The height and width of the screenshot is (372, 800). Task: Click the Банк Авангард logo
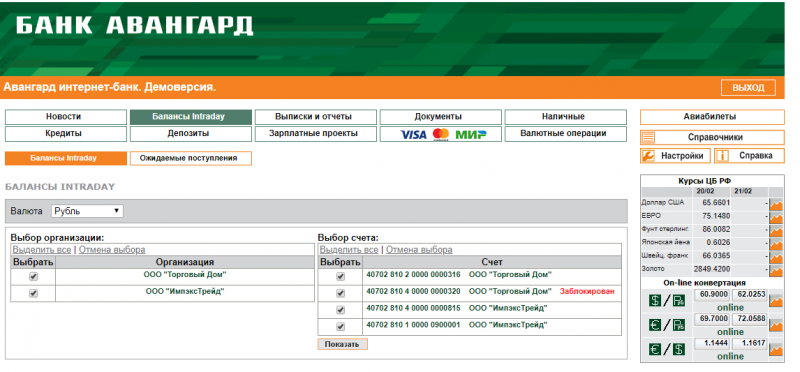click(x=134, y=25)
